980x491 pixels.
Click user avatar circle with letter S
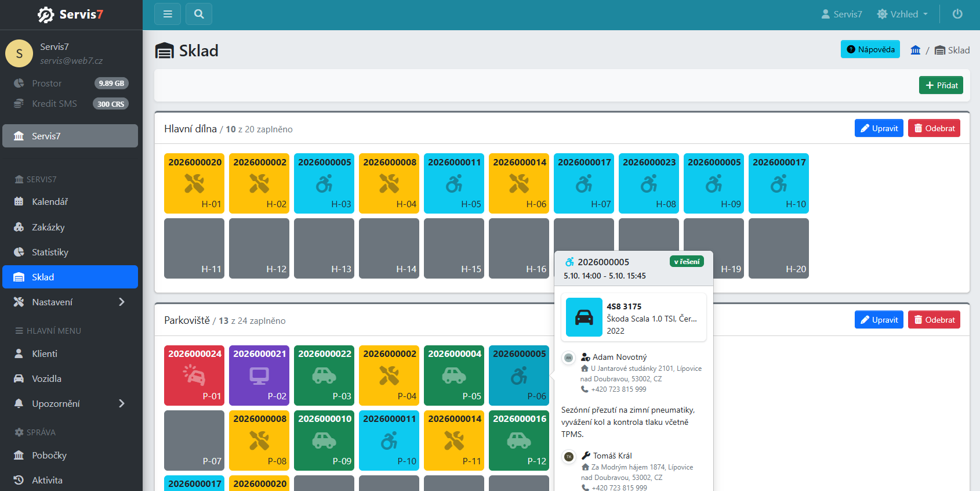19,53
